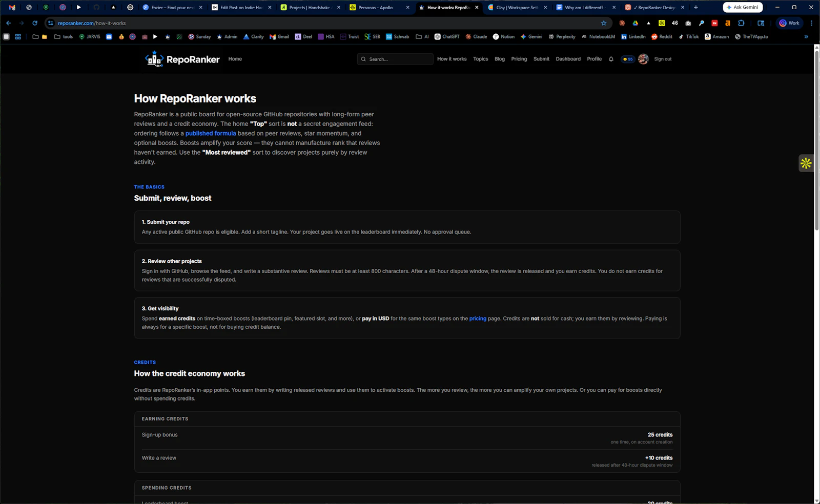The image size is (820, 504).
Task: Open the Blog nav link
Action: coord(500,59)
